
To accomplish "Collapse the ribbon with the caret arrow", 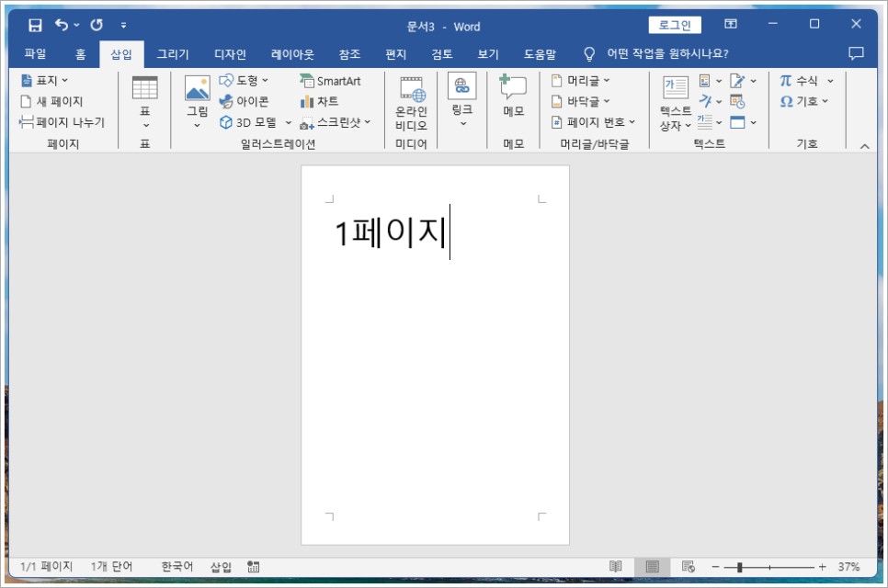I will click(864, 146).
